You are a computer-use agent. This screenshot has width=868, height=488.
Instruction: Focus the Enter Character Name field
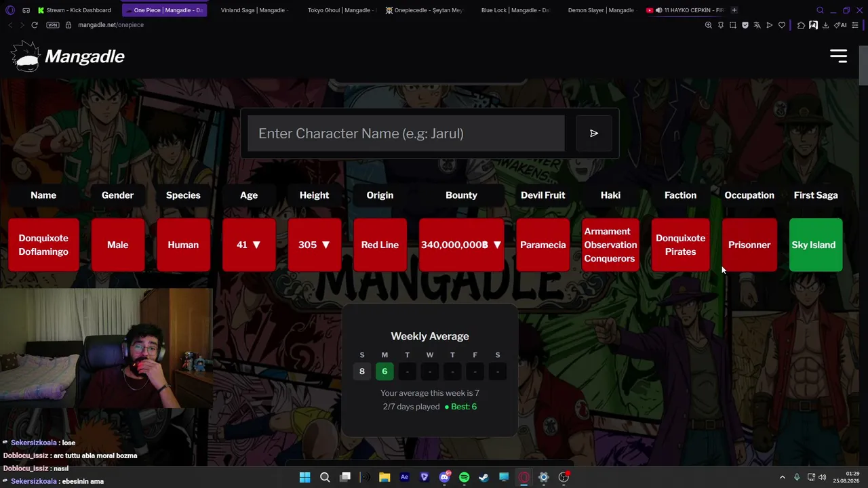406,134
